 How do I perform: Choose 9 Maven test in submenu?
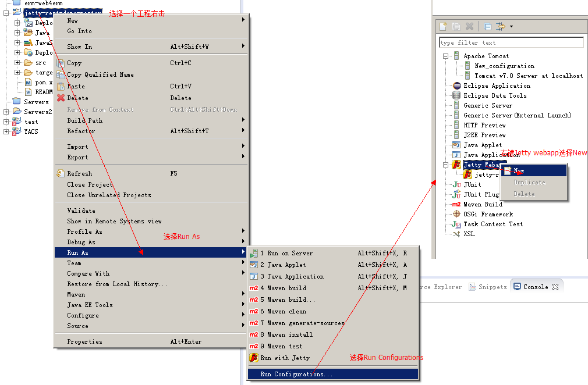[333, 346]
